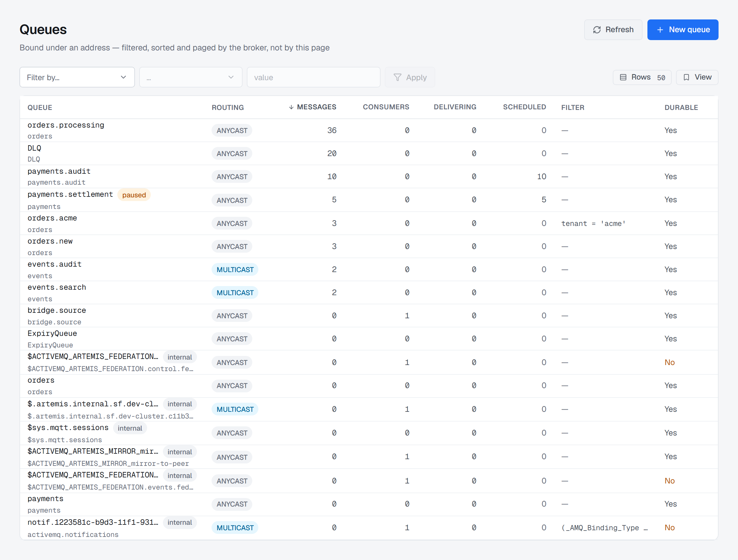Click the MULTICAST badge for events.search
Viewport: 738px width, 560px height.
coord(235,293)
